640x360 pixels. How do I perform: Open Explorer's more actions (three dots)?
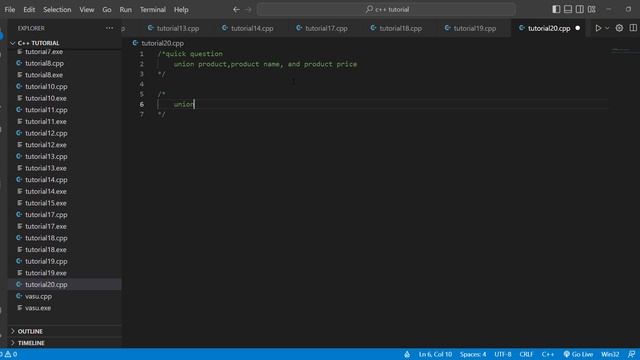click(x=109, y=28)
